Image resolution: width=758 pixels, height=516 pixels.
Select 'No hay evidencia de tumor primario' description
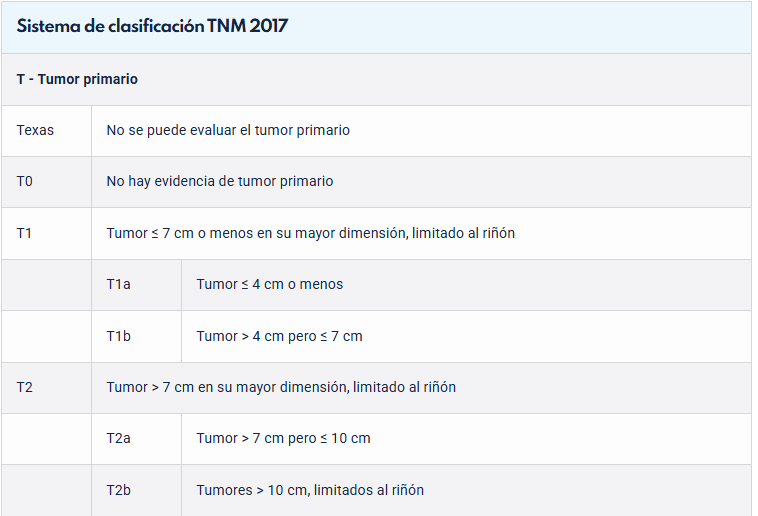click(220, 181)
